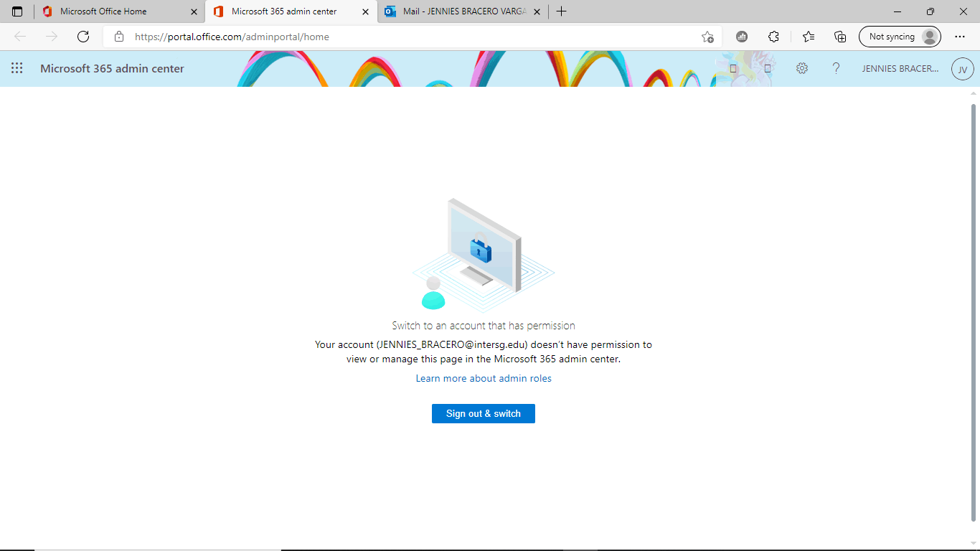Click the JV account avatar

click(x=962, y=69)
